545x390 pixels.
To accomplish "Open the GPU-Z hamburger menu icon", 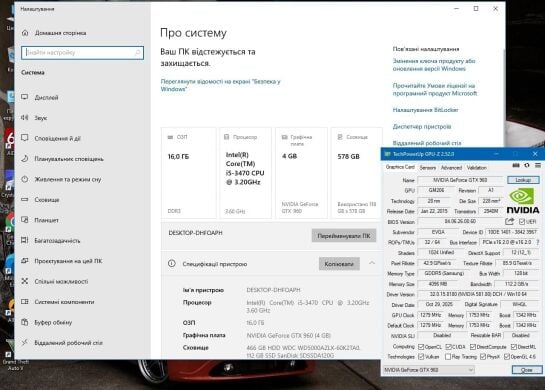I will 538,166.
